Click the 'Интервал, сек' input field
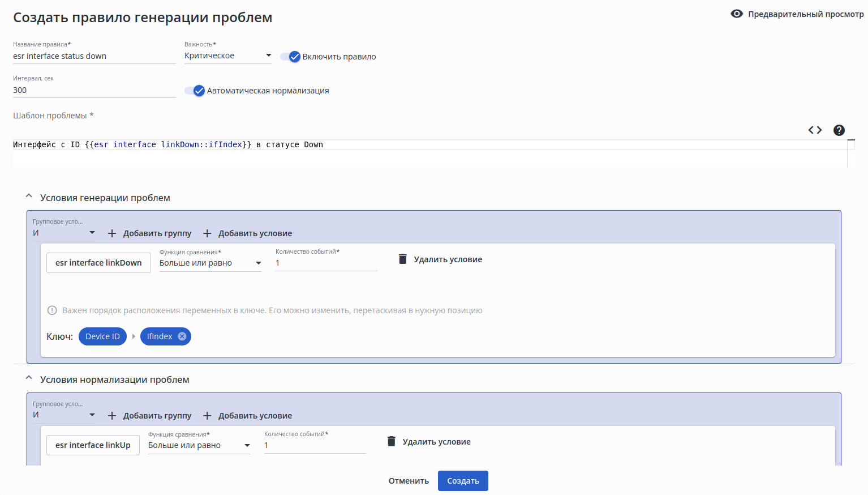868x495 pixels. (x=94, y=90)
